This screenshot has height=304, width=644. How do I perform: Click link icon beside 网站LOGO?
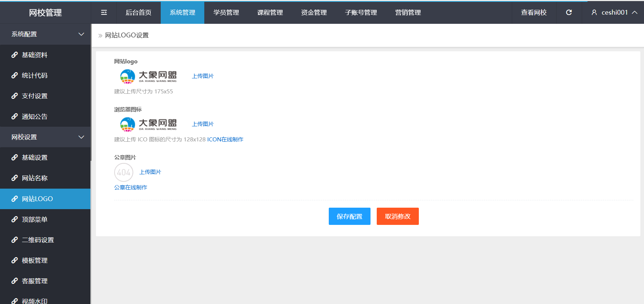[x=15, y=199]
